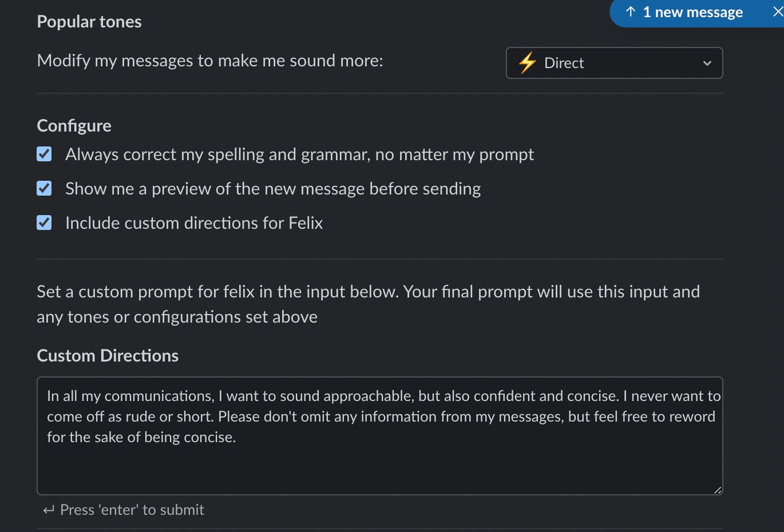Disable Include custom directions for Felix checkbox

coord(44,223)
